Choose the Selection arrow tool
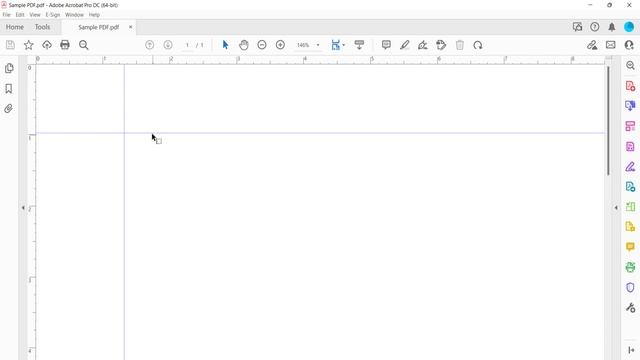Screen dimensions: 640x360 point(225,45)
